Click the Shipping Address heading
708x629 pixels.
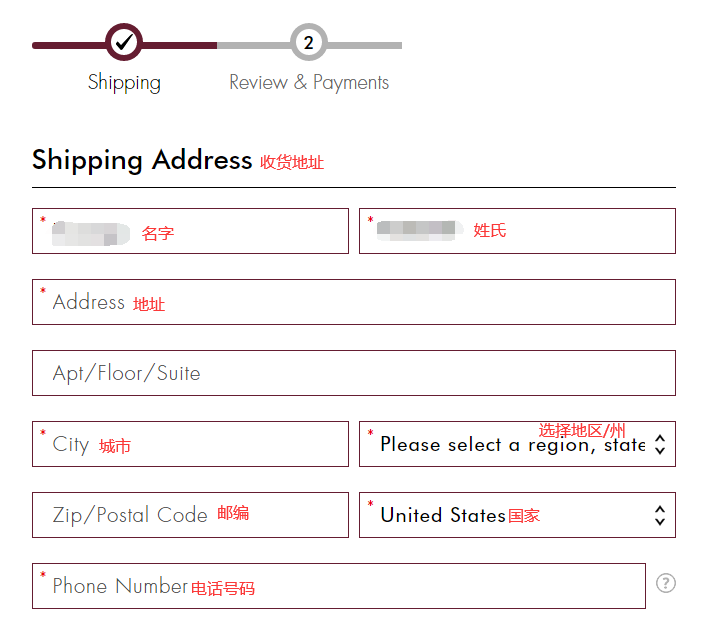[x=142, y=160]
